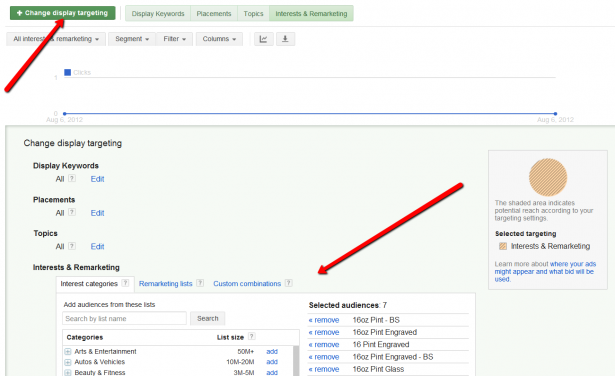The height and width of the screenshot is (376, 615).
Task: Open where your ads might appear link
Action: 544,272
